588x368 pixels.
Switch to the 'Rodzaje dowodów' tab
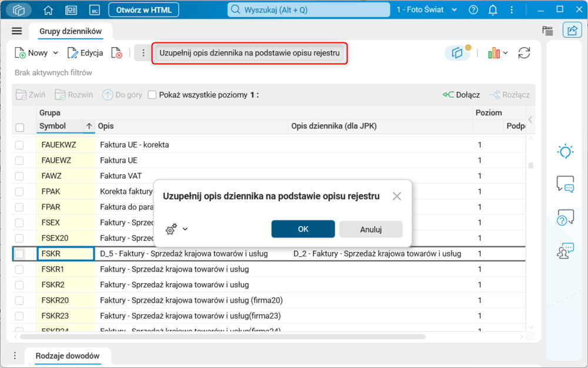(x=68, y=356)
